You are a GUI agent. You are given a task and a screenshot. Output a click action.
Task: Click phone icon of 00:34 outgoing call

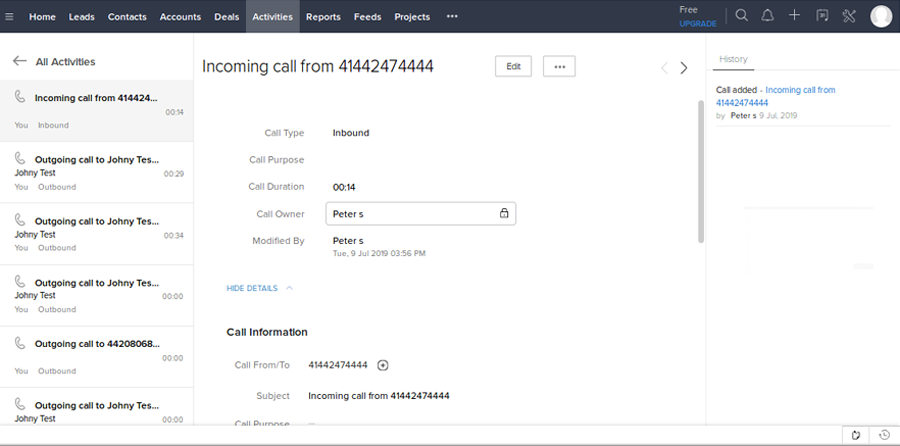point(20,219)
